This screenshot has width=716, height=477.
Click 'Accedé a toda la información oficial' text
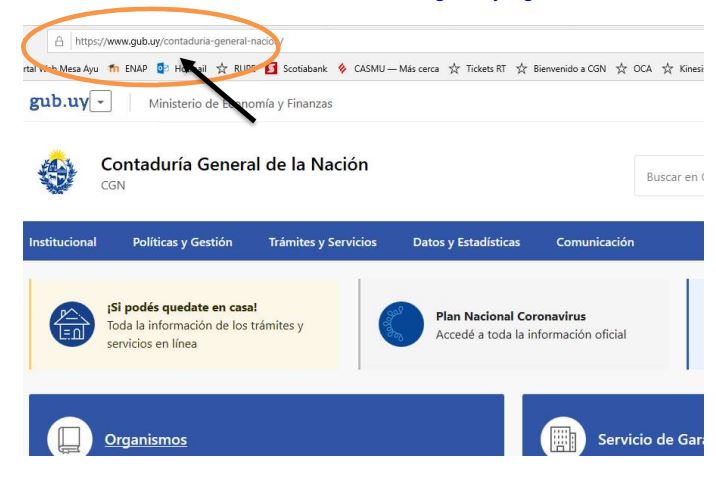coord(531,335)
